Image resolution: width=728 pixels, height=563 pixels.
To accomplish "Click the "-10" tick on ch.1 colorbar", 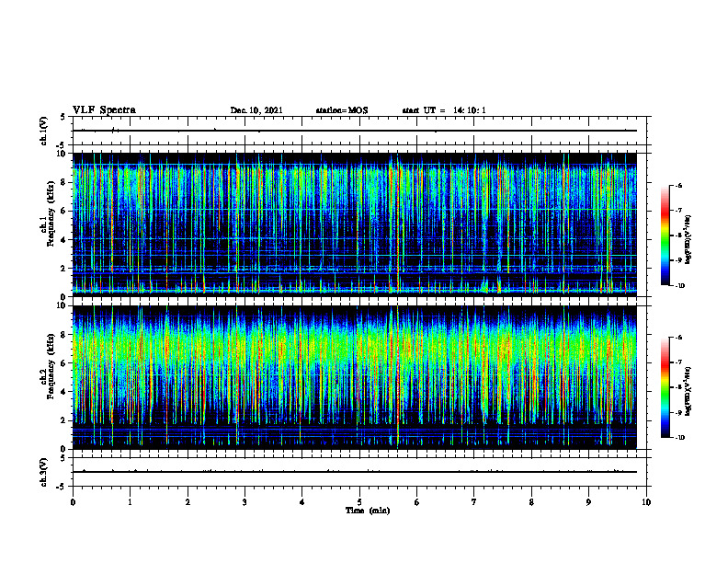I will (679, 286).
